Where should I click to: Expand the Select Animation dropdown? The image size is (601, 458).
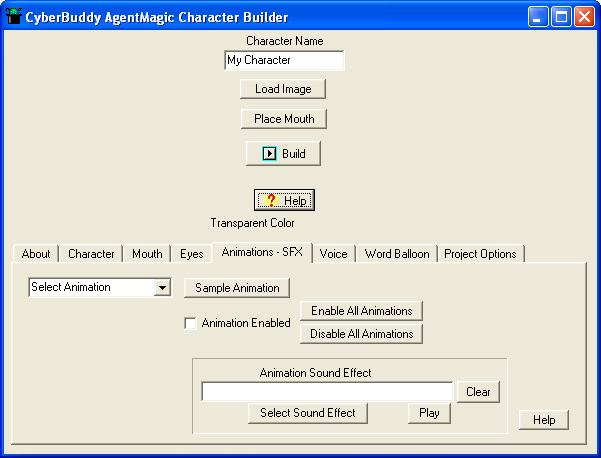[x=162, y=288]
